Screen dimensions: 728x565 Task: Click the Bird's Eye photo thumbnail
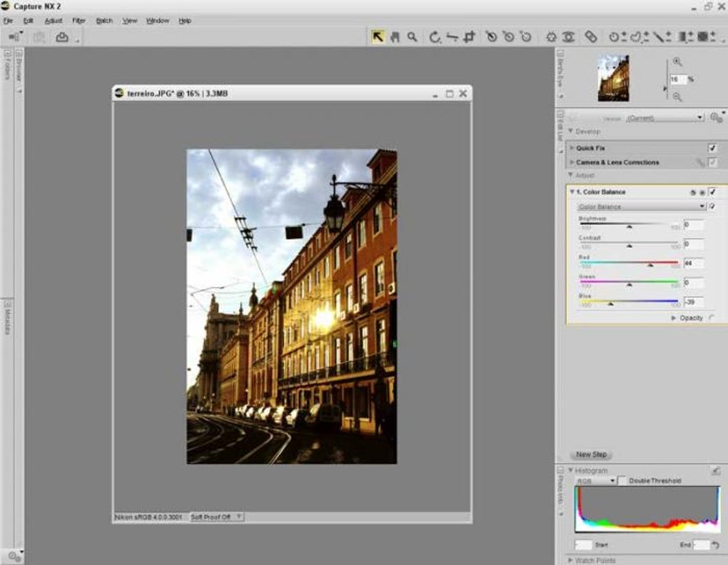(613, 78)
